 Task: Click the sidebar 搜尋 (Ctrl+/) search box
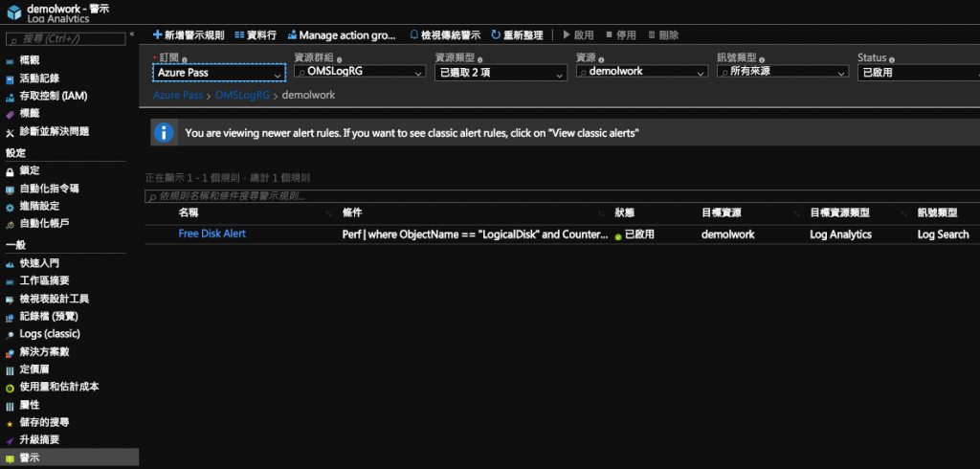[66, 39]
